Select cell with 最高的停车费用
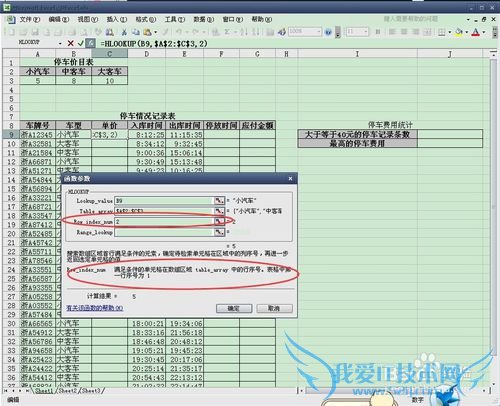The height and width of the screenshot is (406, 500). 357,143
